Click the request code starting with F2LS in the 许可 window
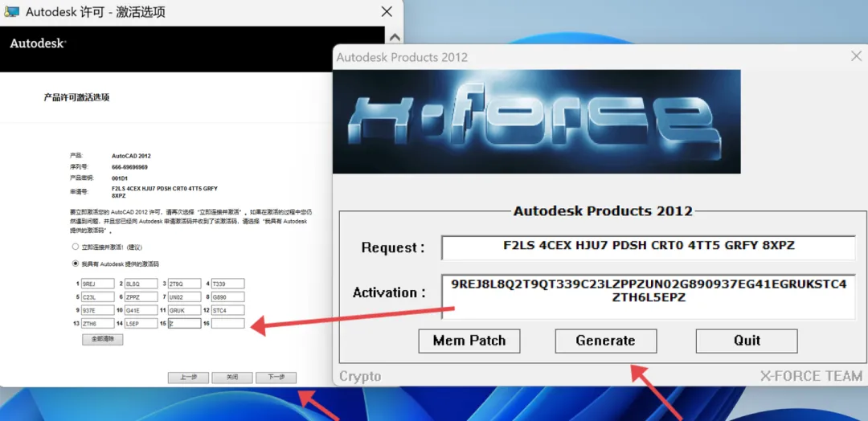Screen dimensions: 868x421 [165, 192]
